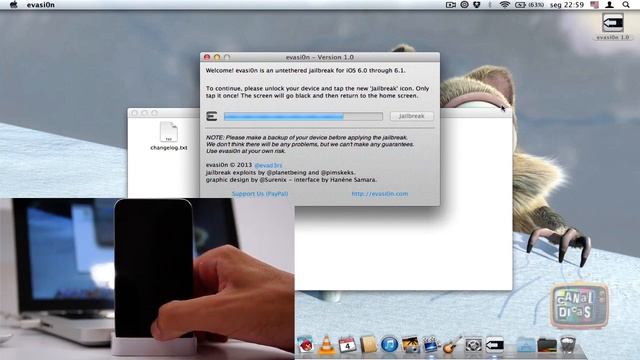Open GarageBand guitar icon in Dock
The image size is (640, 360).
coord(452,345)
